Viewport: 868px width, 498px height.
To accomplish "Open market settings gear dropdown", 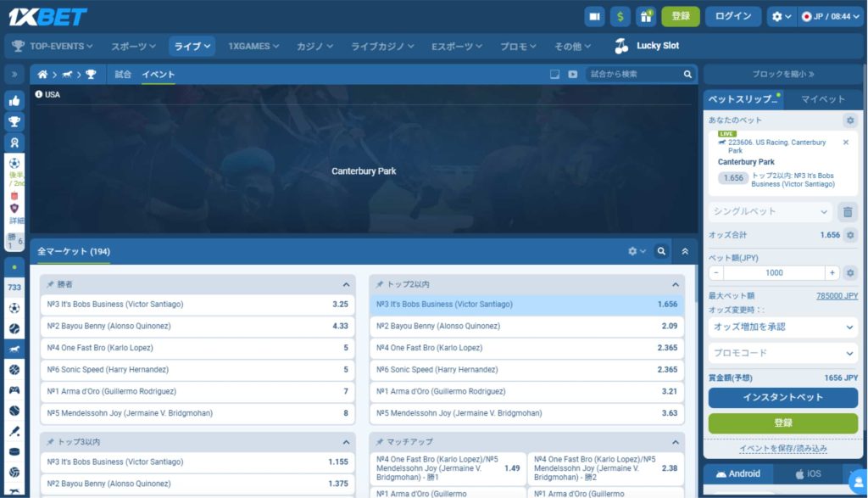I will tap(637, 251).
